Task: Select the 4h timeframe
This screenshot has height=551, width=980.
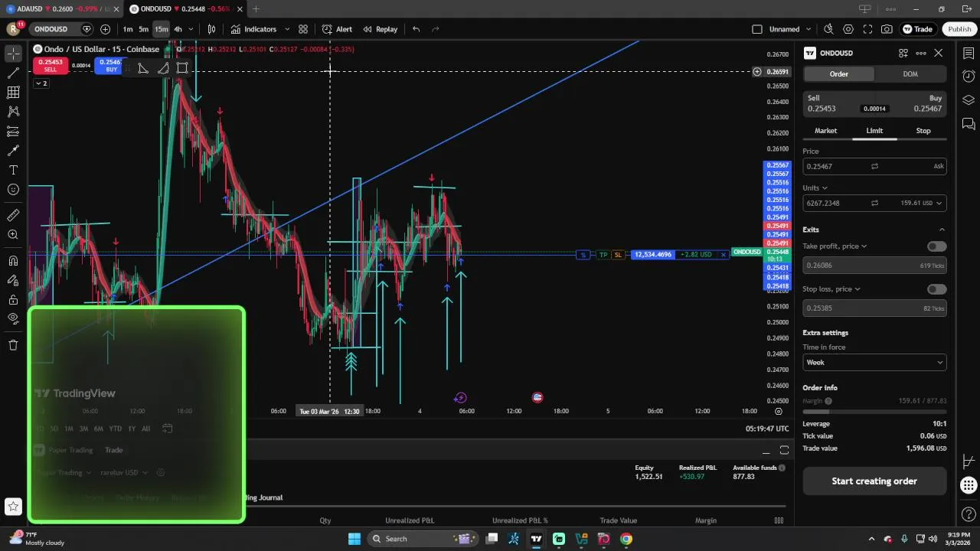Action: [x=178, y=29]
